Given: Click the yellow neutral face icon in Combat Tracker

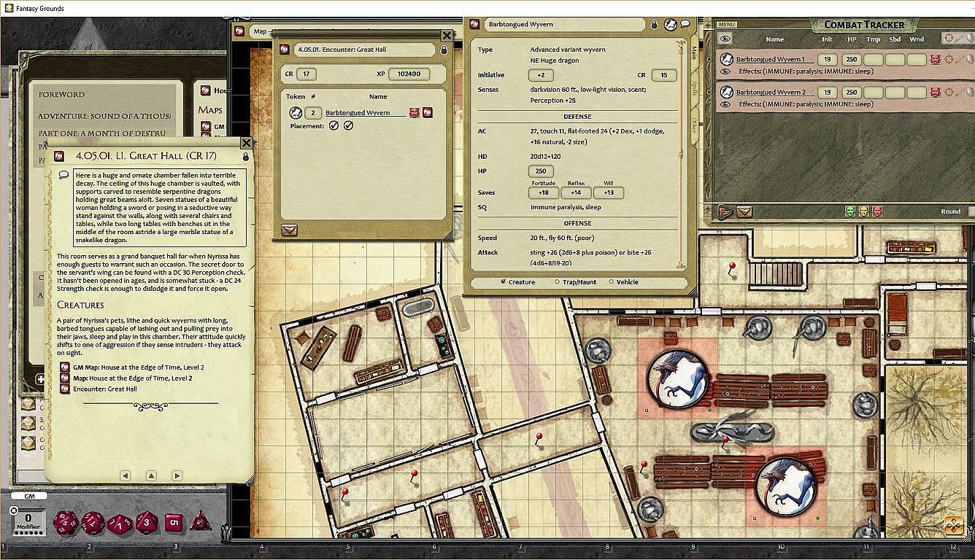Looking at the screenshot, I should click(863, 211).
